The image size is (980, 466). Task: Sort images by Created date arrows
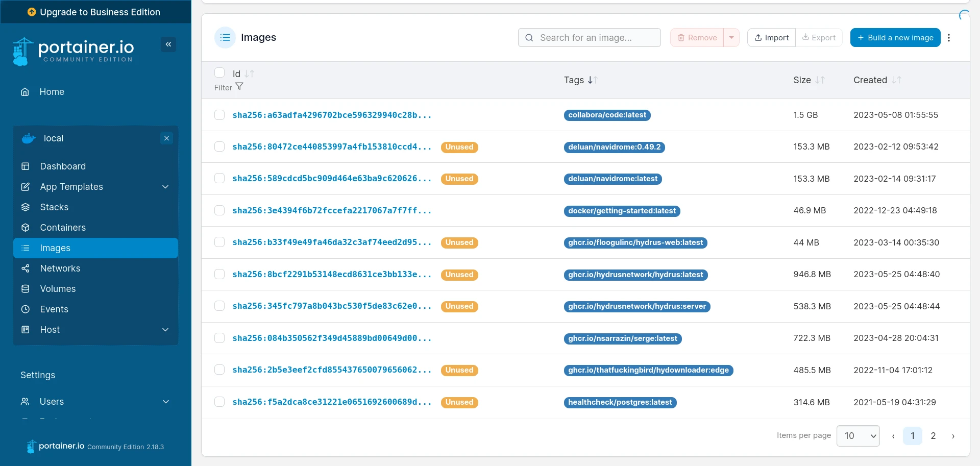click(896, 80)
